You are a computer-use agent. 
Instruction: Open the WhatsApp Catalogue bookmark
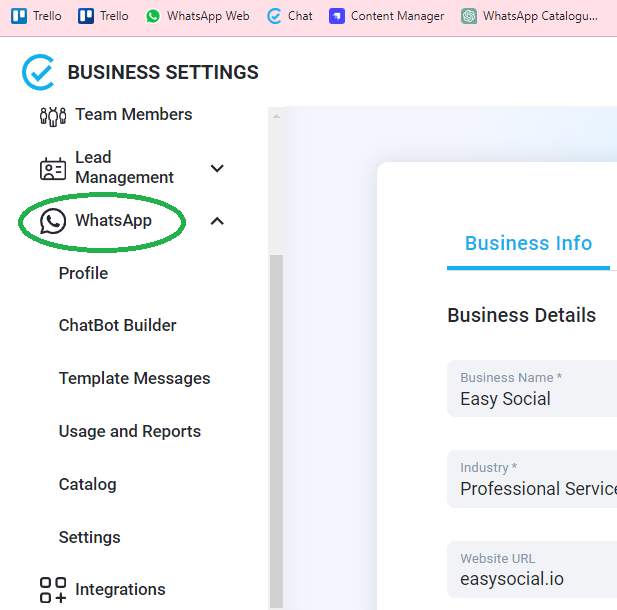pos(529,16)
